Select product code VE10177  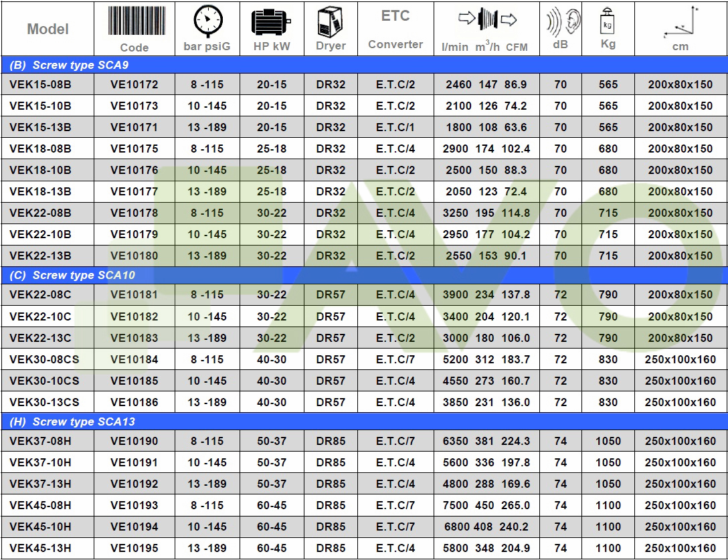[x=134, y=192]
